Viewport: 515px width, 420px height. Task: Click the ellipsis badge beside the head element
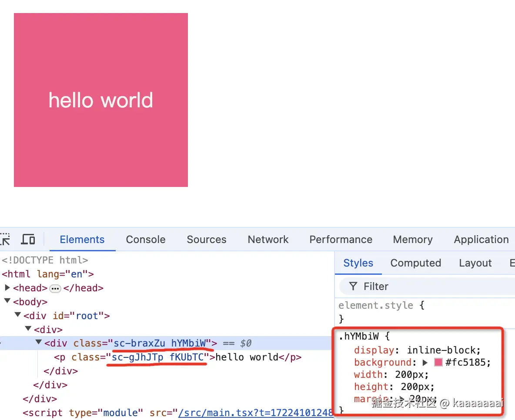55,288
